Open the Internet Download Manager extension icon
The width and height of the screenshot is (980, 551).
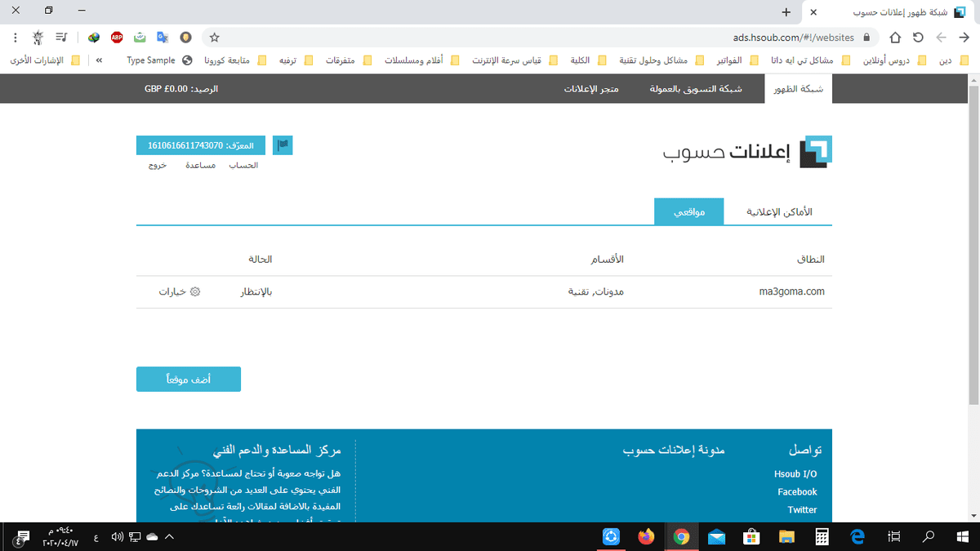click(x=95, y=38)
